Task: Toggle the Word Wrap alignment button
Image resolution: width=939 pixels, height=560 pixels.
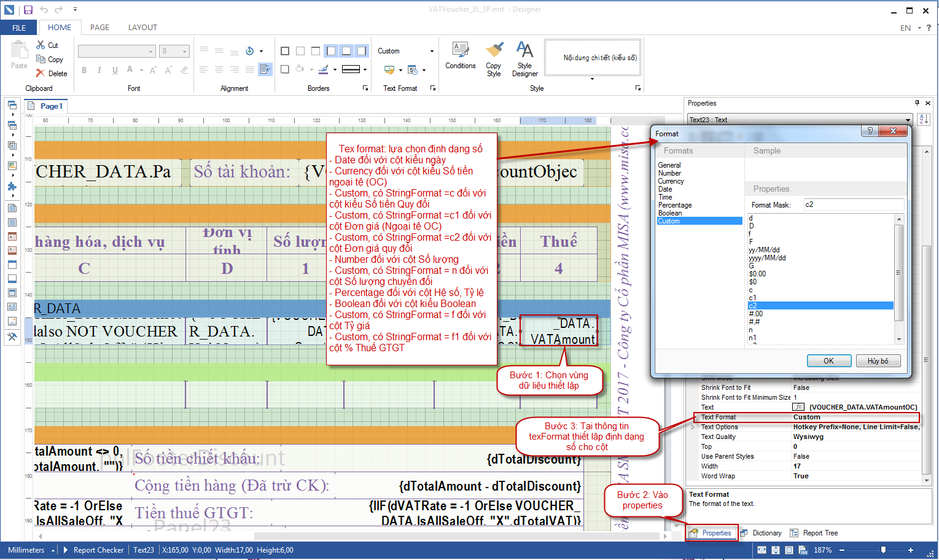Action: coord(265,69)
